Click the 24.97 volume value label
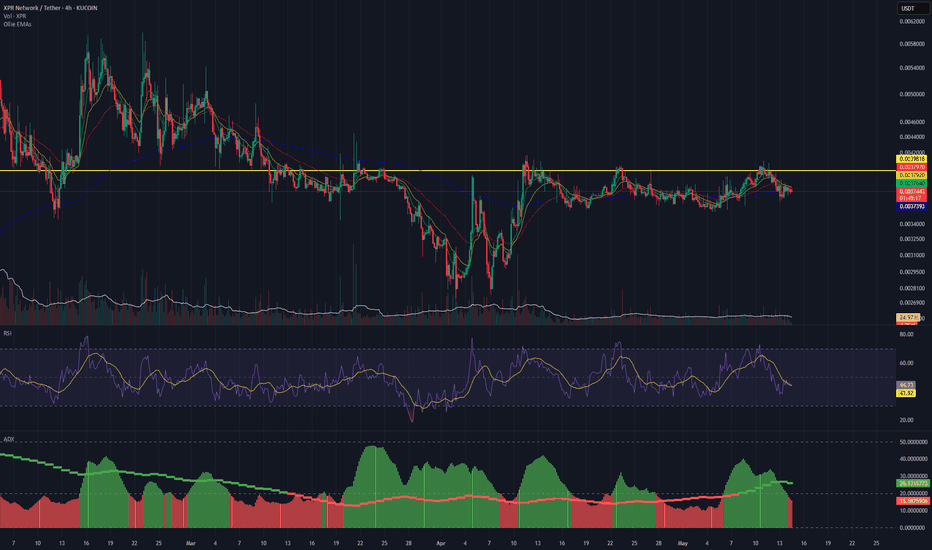Image resolution: width=932 pixels, height=550 pixels. [x=908, y=318]
